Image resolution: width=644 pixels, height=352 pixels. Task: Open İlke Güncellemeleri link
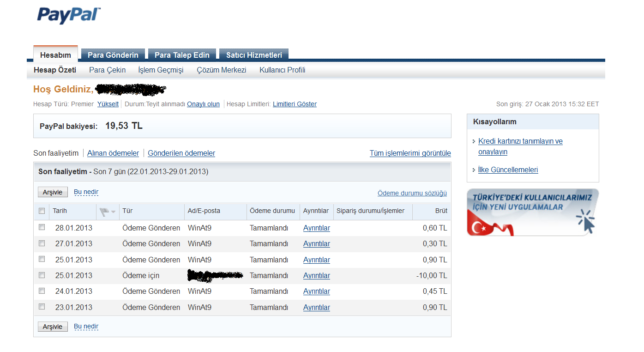(x=508, y=170)
